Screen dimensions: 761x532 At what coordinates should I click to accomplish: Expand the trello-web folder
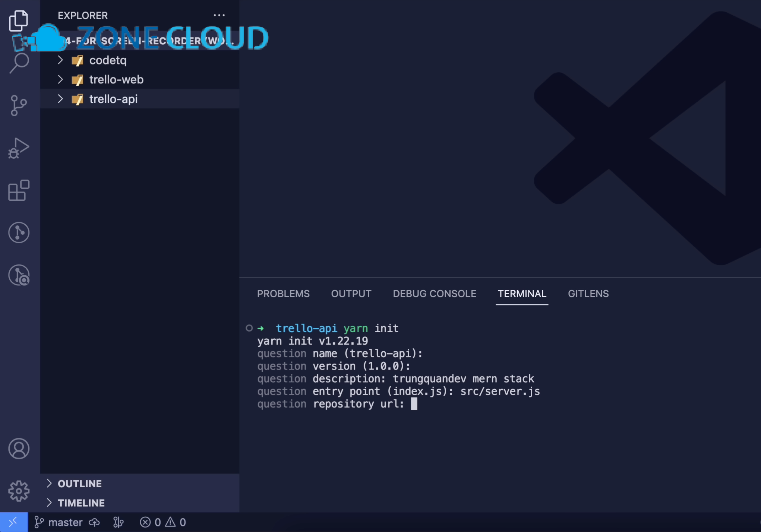coord(60,79)
